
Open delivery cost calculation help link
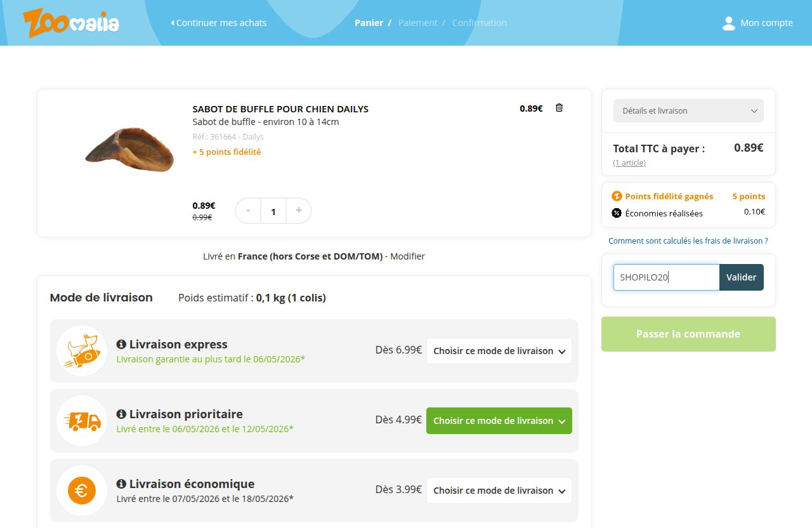click(688, 241)
